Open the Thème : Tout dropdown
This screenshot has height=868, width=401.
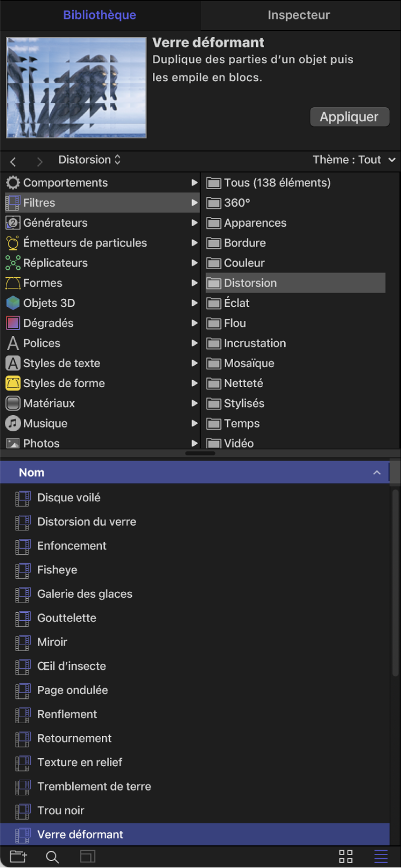pyautogui.click(x=354, y=160)
